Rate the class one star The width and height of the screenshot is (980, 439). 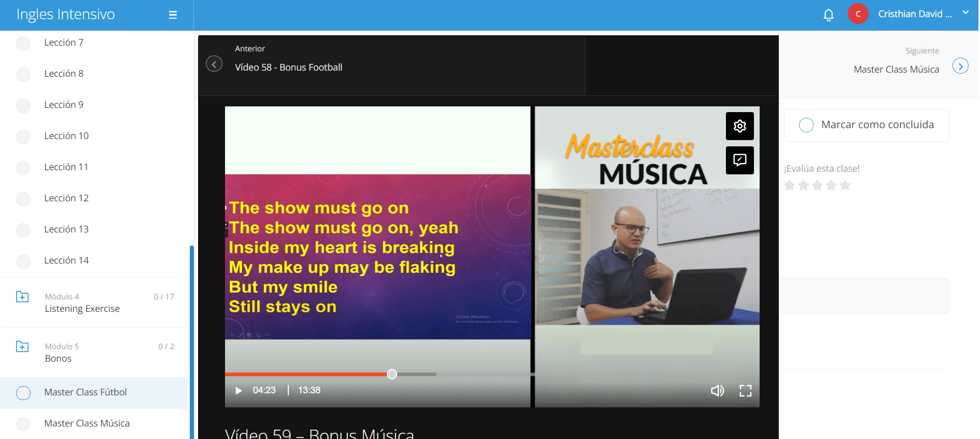[790, 185]
